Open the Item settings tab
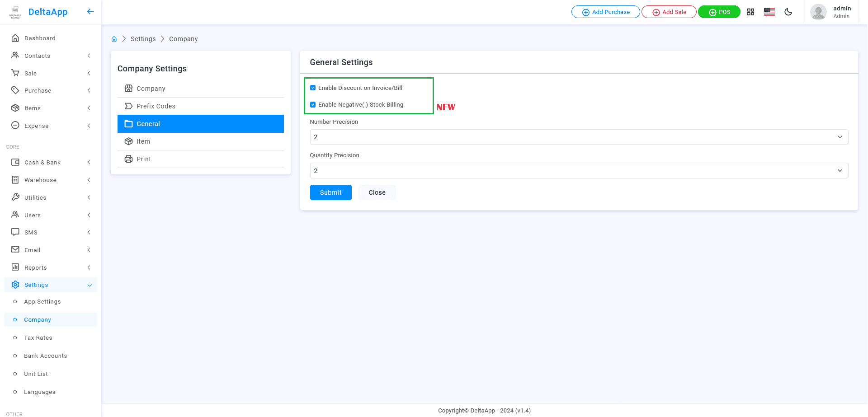The image size is (868, 417). (201, 141)
